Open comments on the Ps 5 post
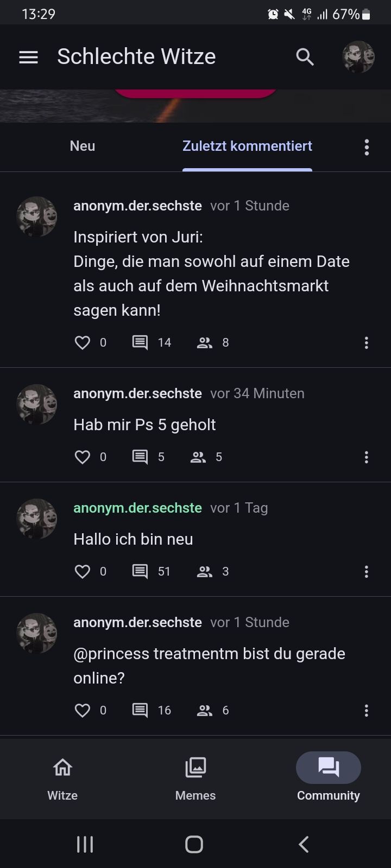The height and width of the screenshot is (868, 391). pyautogui.click(x=140, y=457)
